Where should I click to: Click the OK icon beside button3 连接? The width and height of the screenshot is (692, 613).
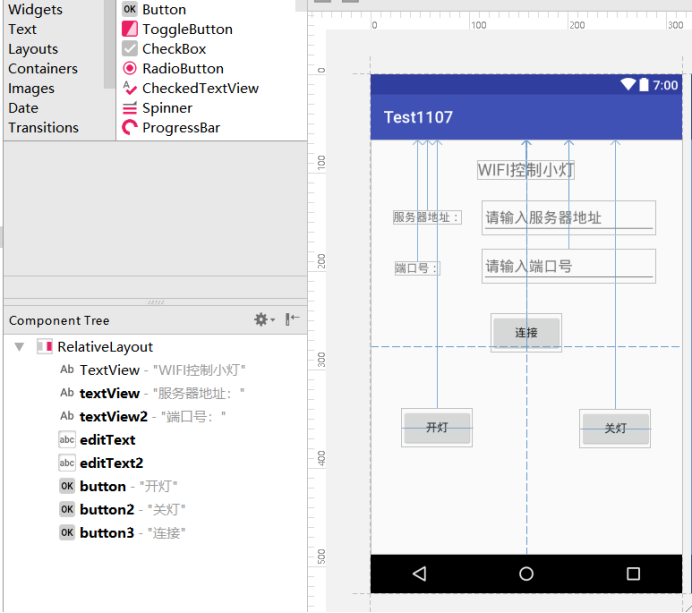(x=67, y=533)
